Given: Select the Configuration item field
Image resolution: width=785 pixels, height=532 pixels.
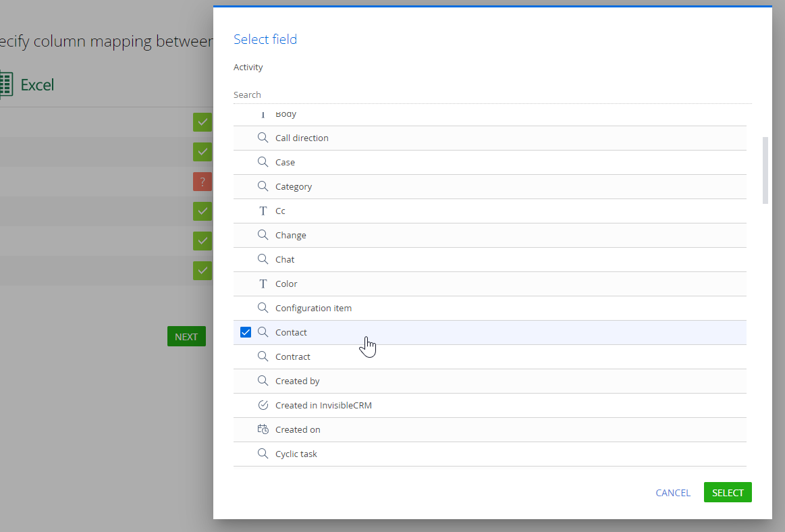Looking at the screenshot, I should [x=489, y=308].
